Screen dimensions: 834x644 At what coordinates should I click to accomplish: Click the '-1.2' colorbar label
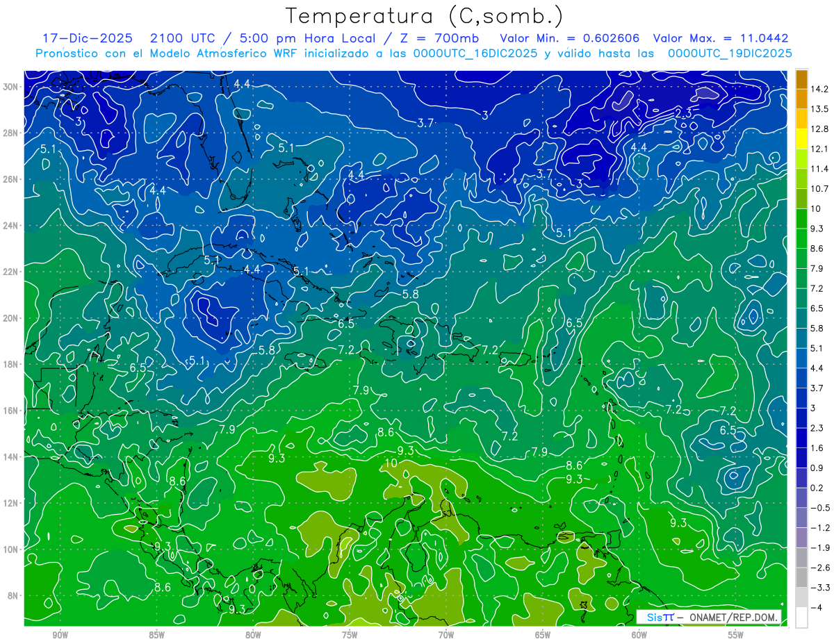coord(821,528)
